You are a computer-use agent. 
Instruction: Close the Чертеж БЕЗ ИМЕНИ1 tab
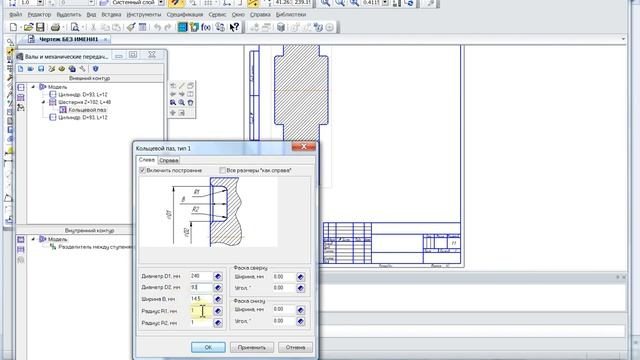click(105, 39)
